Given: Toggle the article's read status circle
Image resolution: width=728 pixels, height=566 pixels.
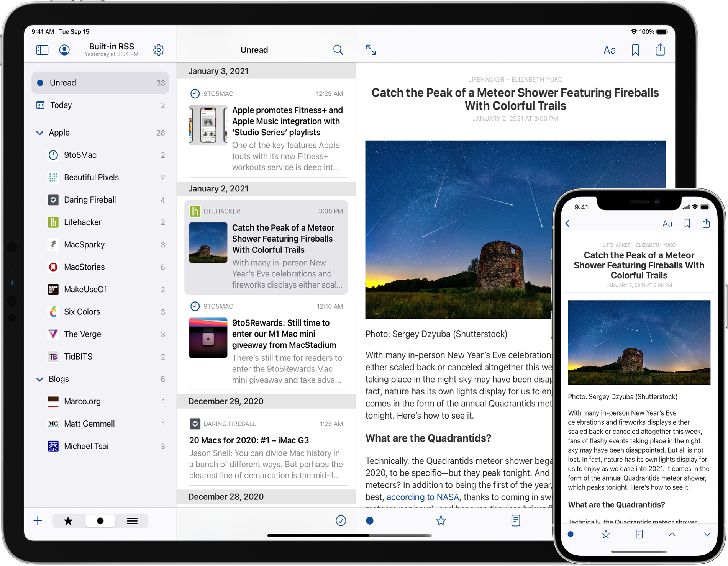Looking at the screenshot, I should (370, 521).
